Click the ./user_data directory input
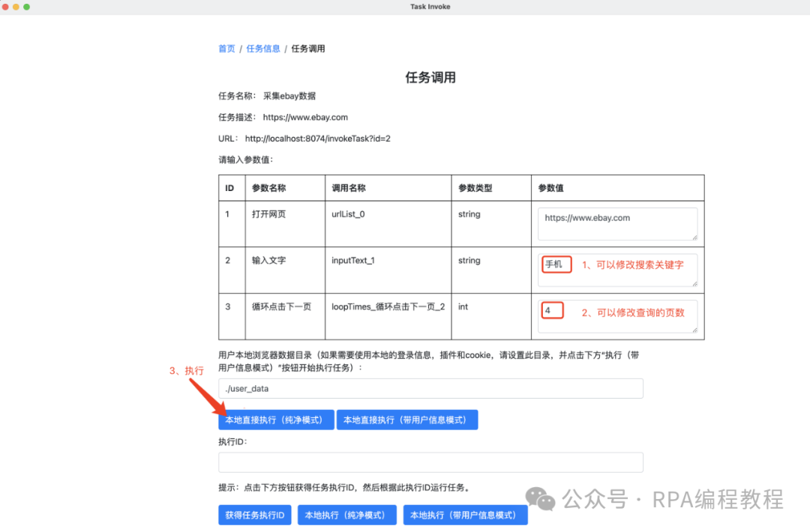The height and width of the screenshot is (532, 810). (x=430, y=389)
